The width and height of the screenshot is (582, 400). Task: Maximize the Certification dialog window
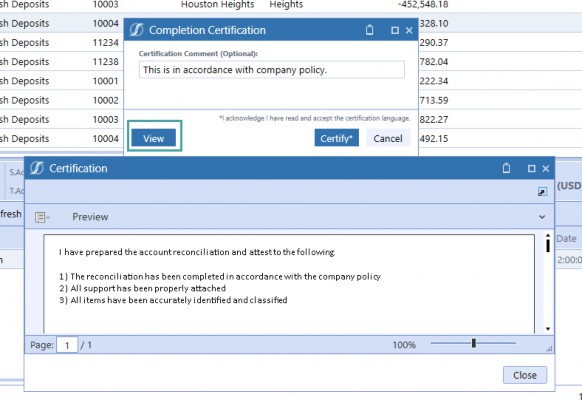pos(532,168)
